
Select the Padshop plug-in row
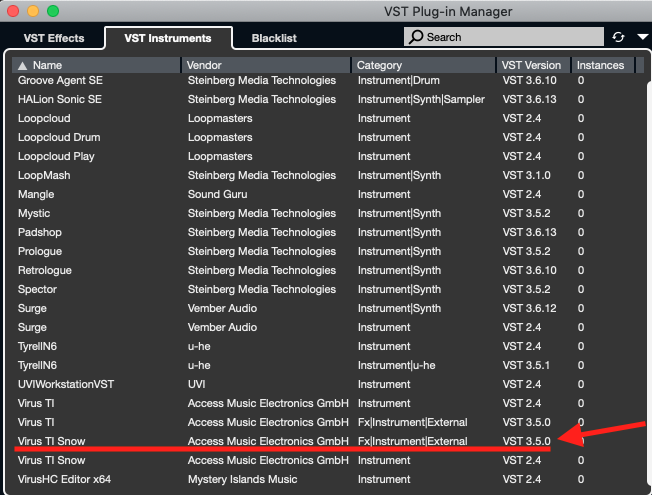[x=328, y=233]
